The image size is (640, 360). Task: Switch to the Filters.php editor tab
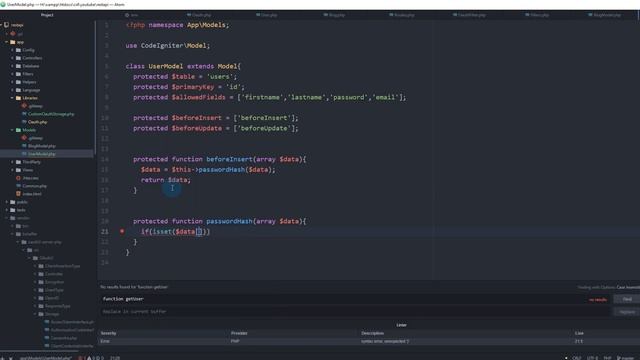(537, 15)
